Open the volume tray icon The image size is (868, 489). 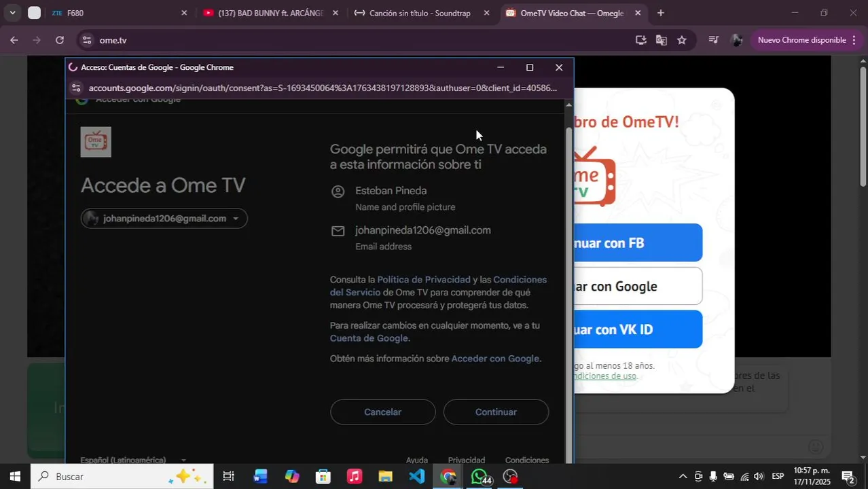[759, 477]
